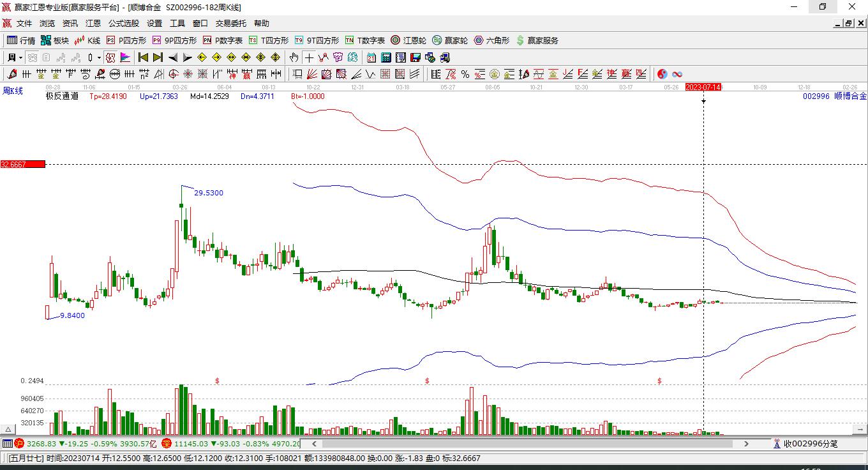Open the T数字表 time table
The width and height of the screenshot is (868, 470).
tap(365, 40)
